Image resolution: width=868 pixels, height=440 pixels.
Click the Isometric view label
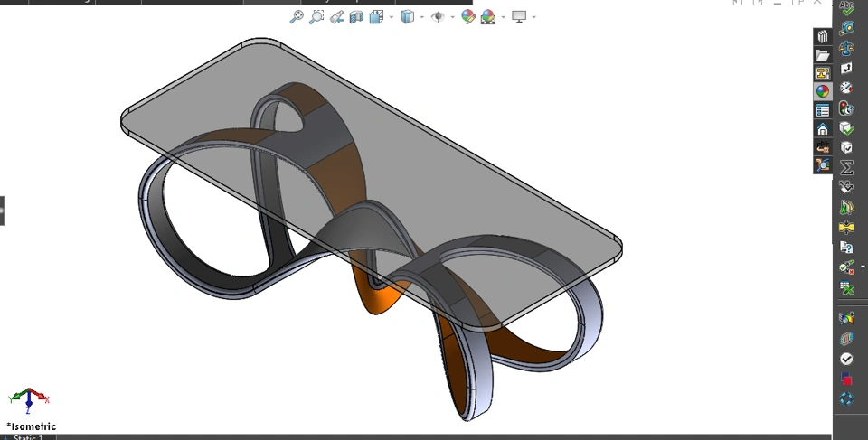[32, 426]
